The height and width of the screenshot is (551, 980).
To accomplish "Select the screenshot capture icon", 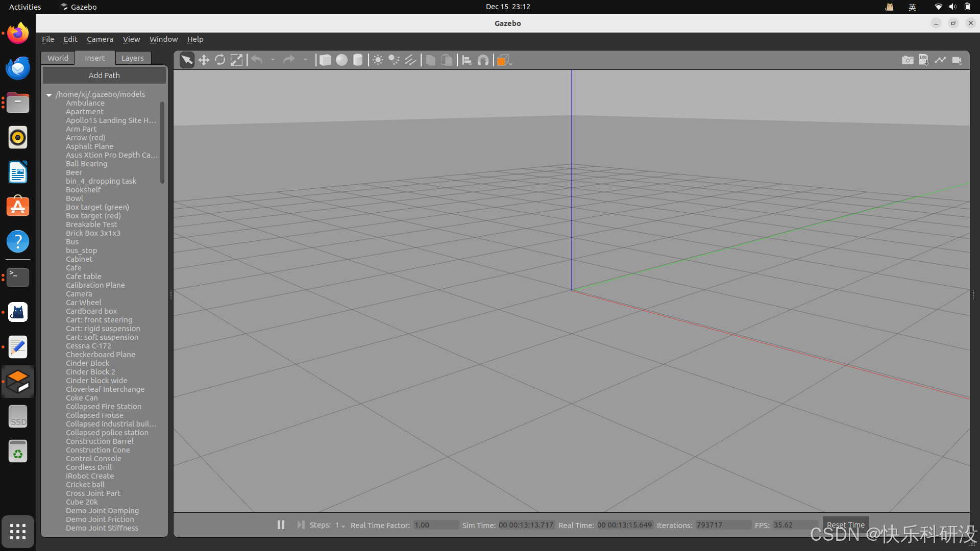I will click(908, 60).
